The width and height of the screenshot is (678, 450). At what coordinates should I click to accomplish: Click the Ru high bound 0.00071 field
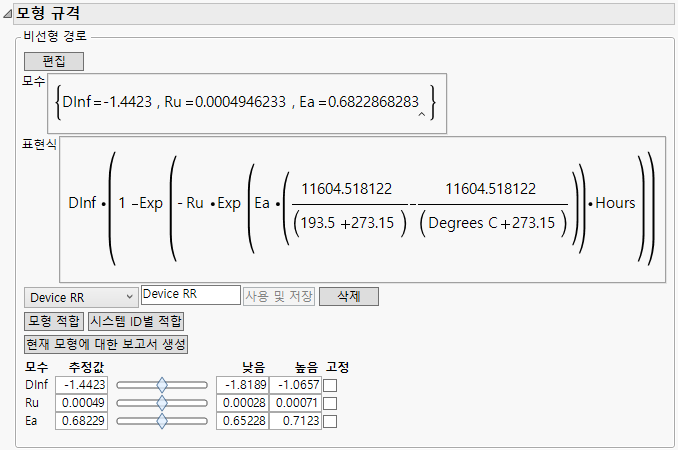pos(295,403)
